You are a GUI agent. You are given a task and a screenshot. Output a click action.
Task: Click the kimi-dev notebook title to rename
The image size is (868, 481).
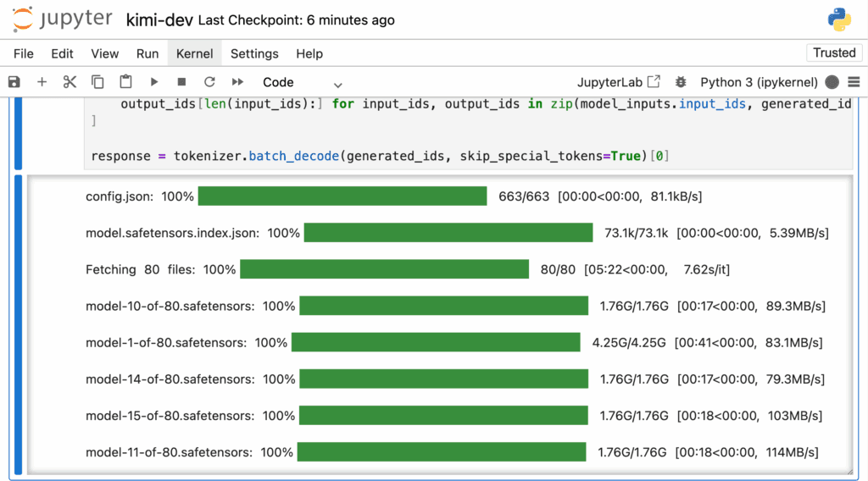pos(159,20)
